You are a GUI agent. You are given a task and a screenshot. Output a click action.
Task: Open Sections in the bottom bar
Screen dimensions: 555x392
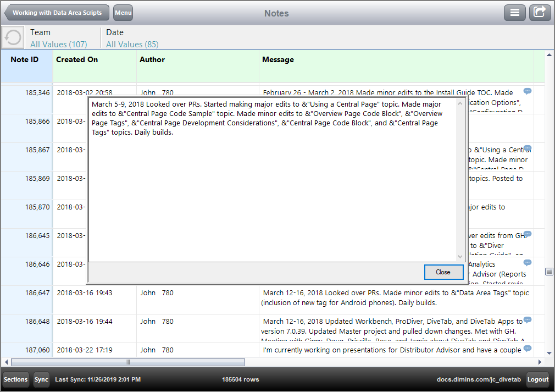tap(15, 379)
